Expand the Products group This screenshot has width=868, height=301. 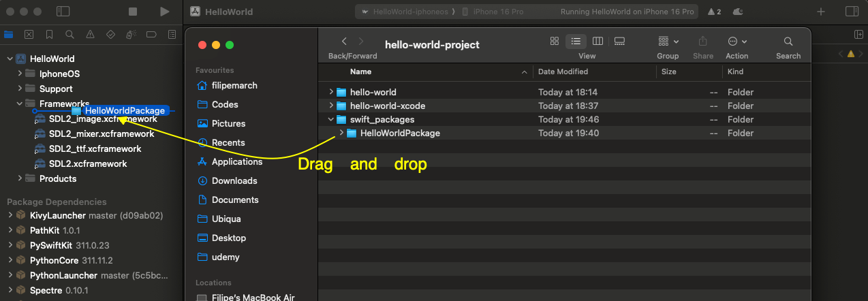pyautogui.click(x=20, y=178)
